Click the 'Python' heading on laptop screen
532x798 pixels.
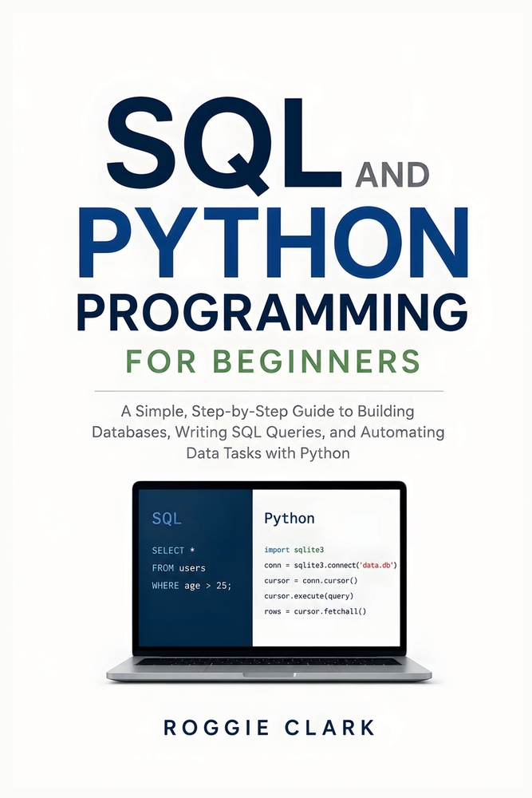[290, 519]
